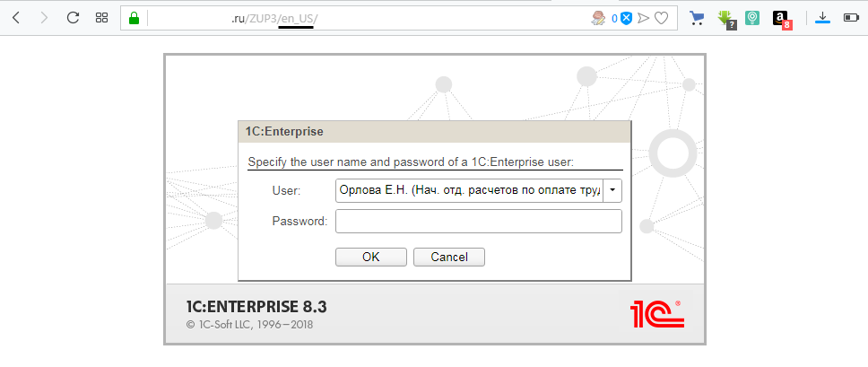This screenshot has width=868, height=367.
Task: Click the send arrow icon in address bar
Action: (x=643, y=18)
